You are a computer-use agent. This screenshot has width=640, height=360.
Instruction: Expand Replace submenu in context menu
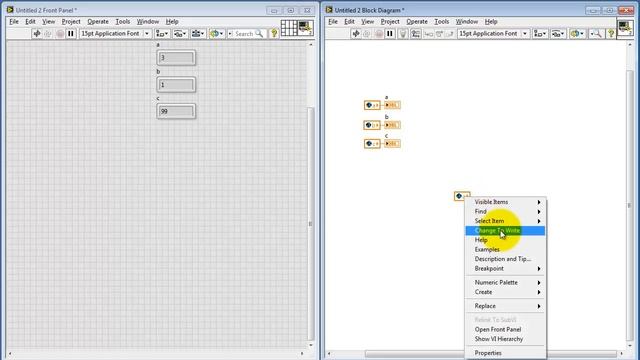click(505, 306)
